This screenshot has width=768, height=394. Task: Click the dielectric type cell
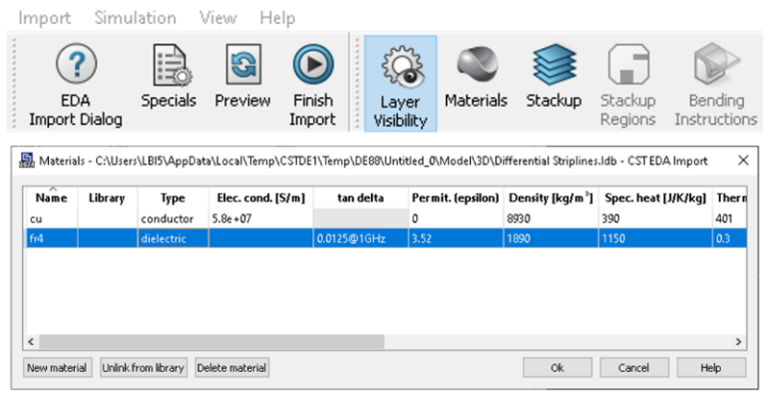173,239
